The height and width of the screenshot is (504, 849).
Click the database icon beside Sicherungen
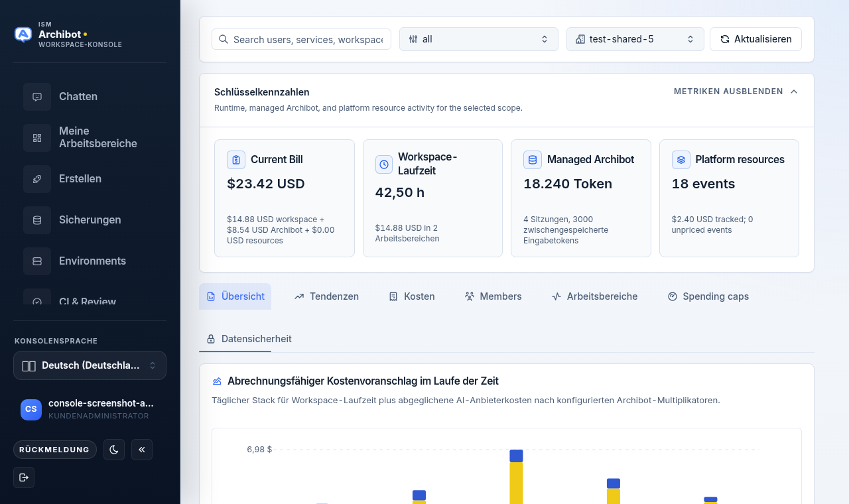(37, 220)
